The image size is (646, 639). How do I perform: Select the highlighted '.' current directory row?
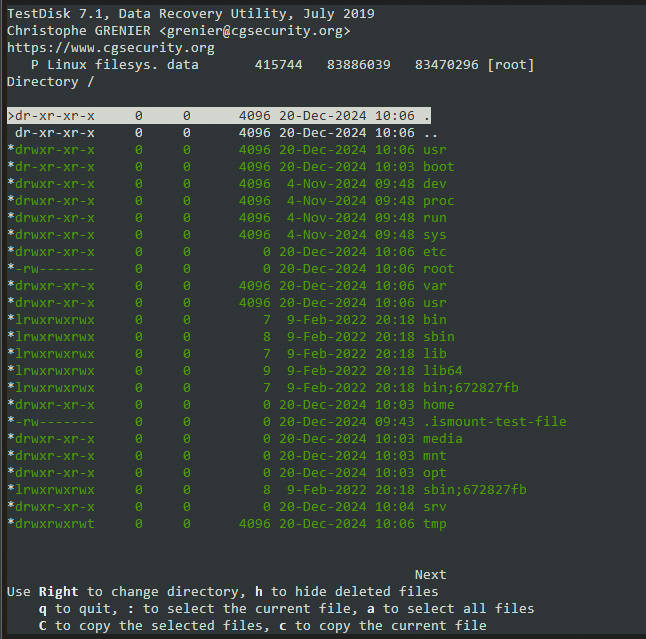(219, 116)
